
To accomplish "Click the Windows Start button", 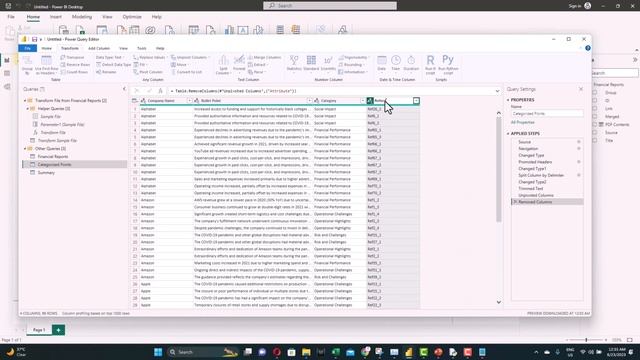I will [158, 352].
